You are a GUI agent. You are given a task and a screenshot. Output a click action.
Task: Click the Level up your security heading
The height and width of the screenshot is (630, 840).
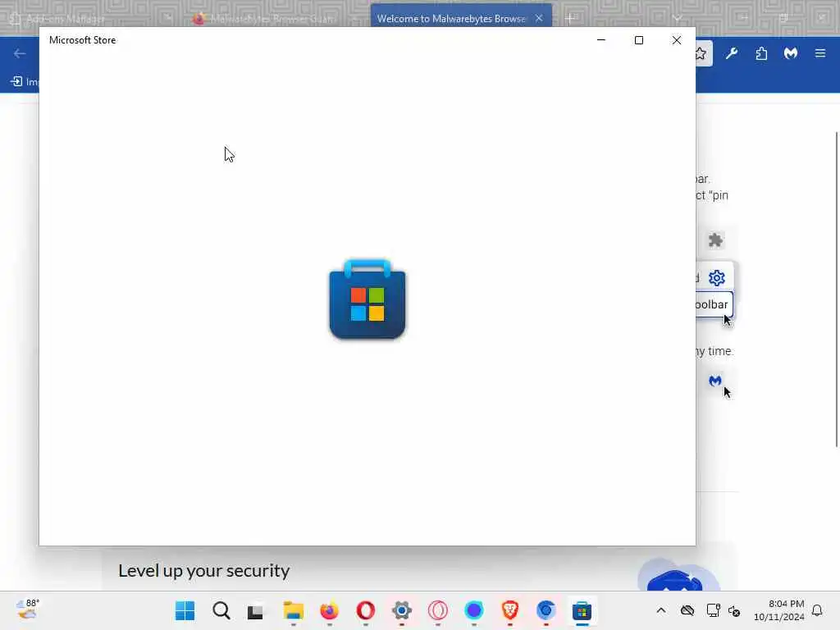[x=203, y=571]
